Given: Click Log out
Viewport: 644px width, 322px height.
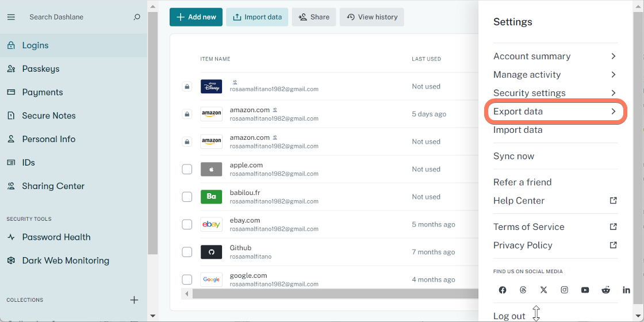Looking at the screenshot, I should pyautogui.click(x=509, y=316).
